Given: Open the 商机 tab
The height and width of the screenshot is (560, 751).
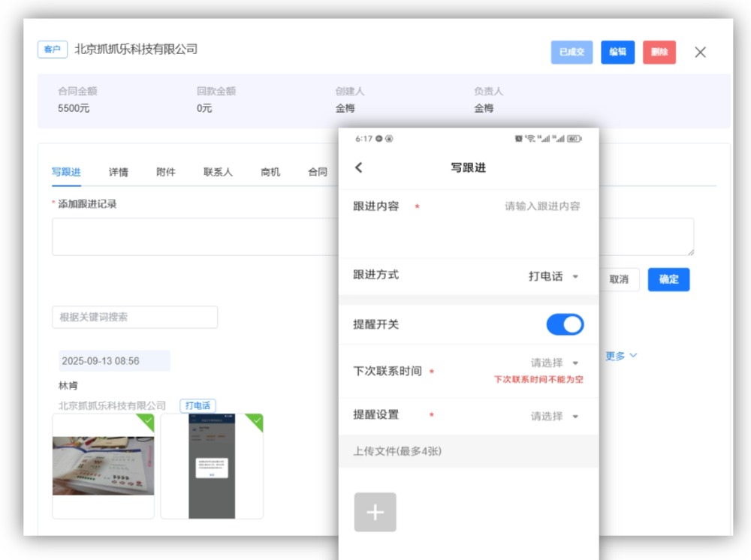Looking at the screenshot, I should pos(270,172).
